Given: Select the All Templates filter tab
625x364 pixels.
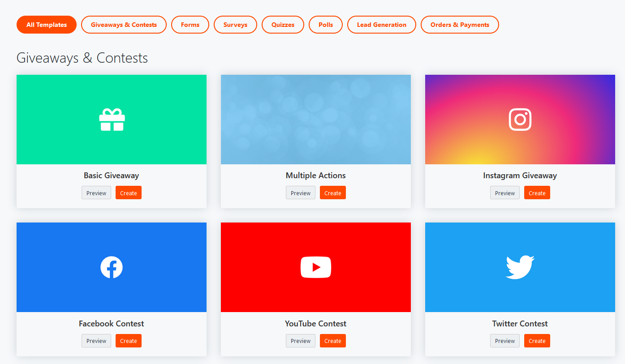Looking at the screenshot, I should click(47, 25).
